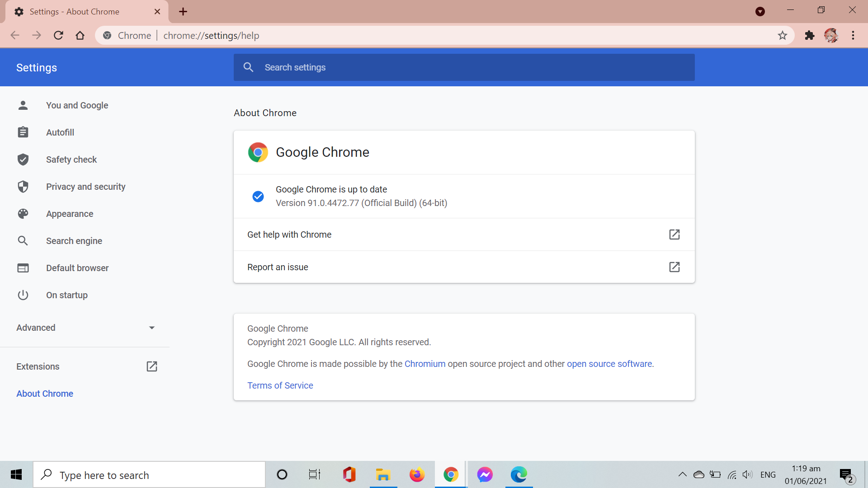Open the Chromium project link
Image resolution: width=868 pixels, height=488 pixels.
click(x=425, y=364)
